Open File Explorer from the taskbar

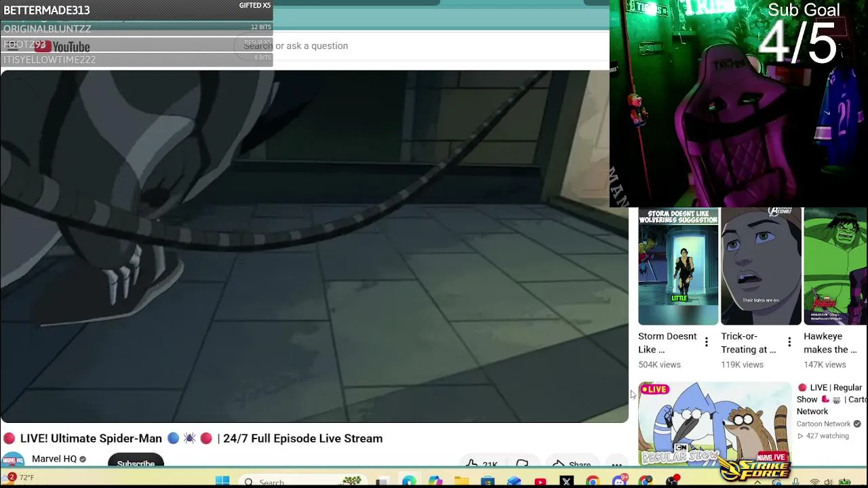coord(461,481)
